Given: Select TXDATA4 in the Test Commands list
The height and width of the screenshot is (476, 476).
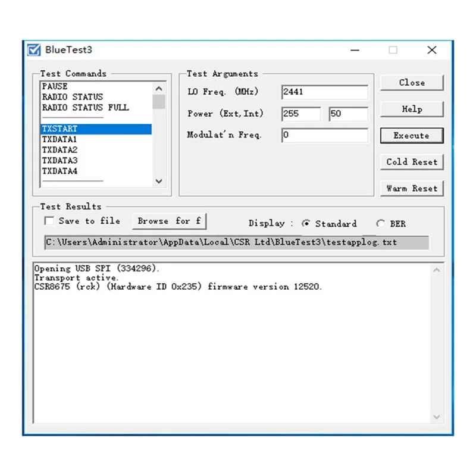Looking at the screenshot, I should click(x=59, y=171).
